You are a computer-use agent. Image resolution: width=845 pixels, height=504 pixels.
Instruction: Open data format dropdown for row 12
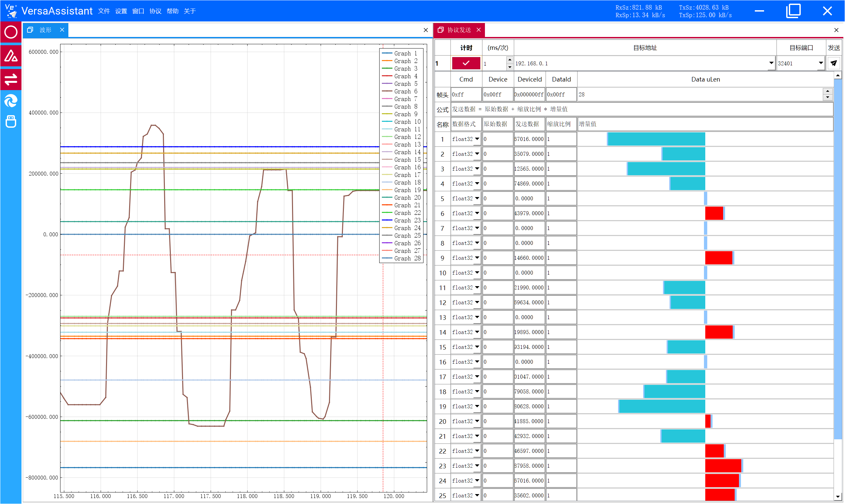coord(477,303)
